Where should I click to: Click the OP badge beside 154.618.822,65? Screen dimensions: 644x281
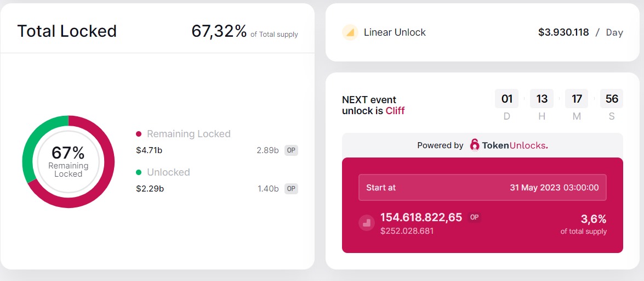pos(474,217)
